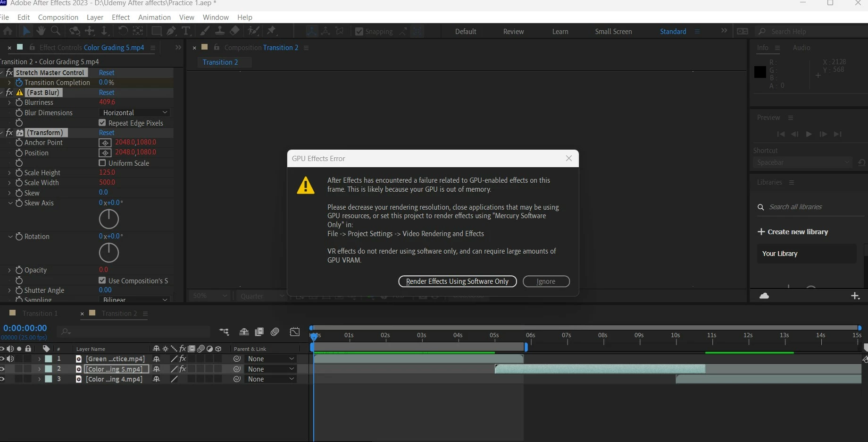Image resolution: width=868 pixels, height=442 pixels.
Task: Open the Edit menu
Action: pos(24,17)
